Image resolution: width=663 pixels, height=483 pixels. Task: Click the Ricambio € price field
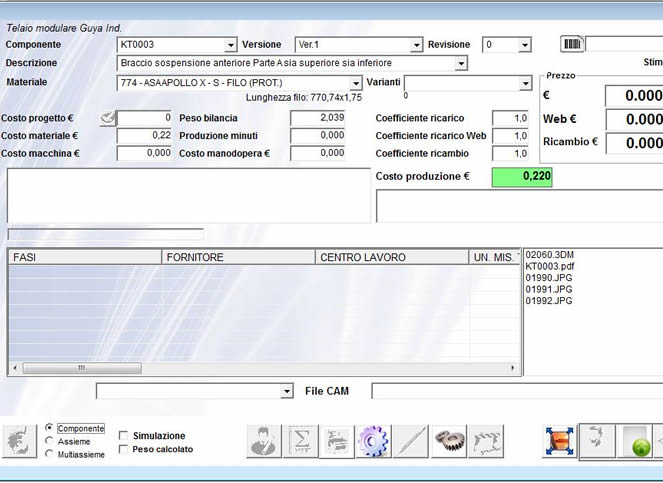(x=634, y=143)
